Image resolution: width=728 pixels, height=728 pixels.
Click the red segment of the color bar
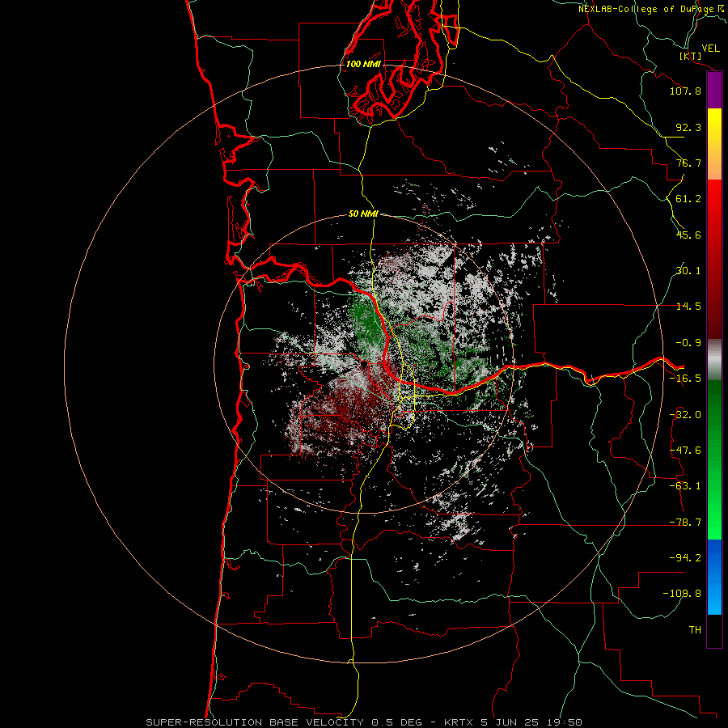click(x=714, y=259)
